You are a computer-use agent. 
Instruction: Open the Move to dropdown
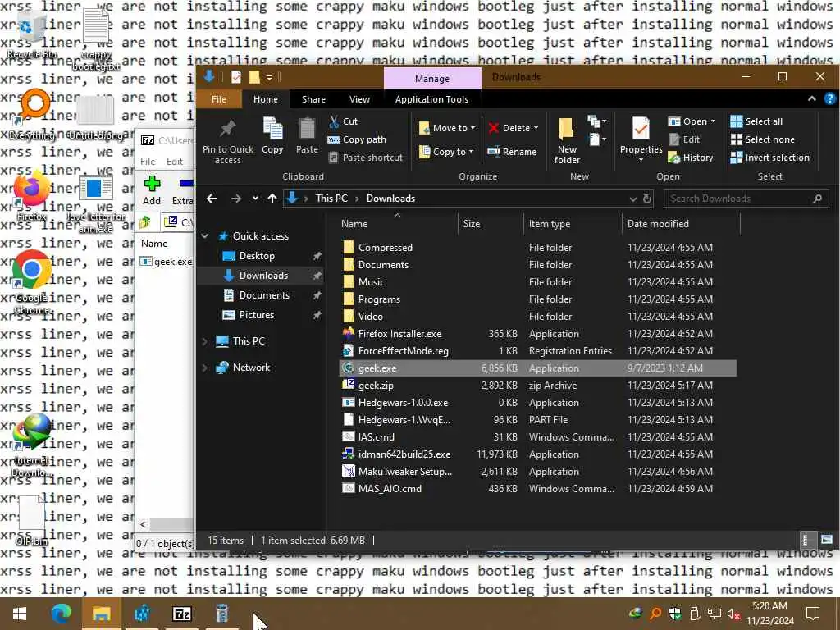(447, 128)
